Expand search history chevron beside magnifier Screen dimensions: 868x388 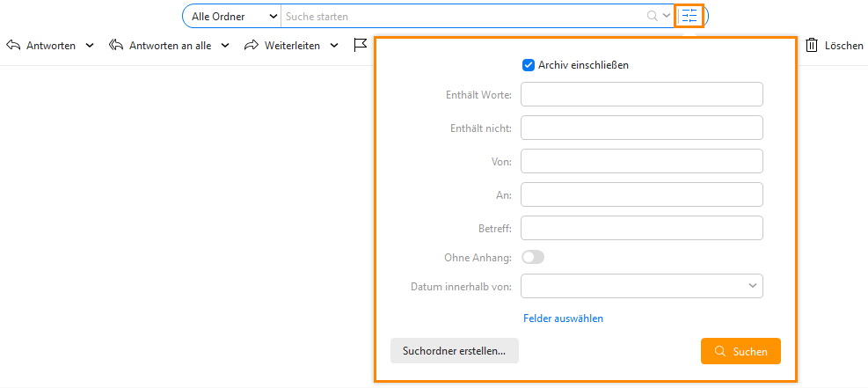[667, 16]
